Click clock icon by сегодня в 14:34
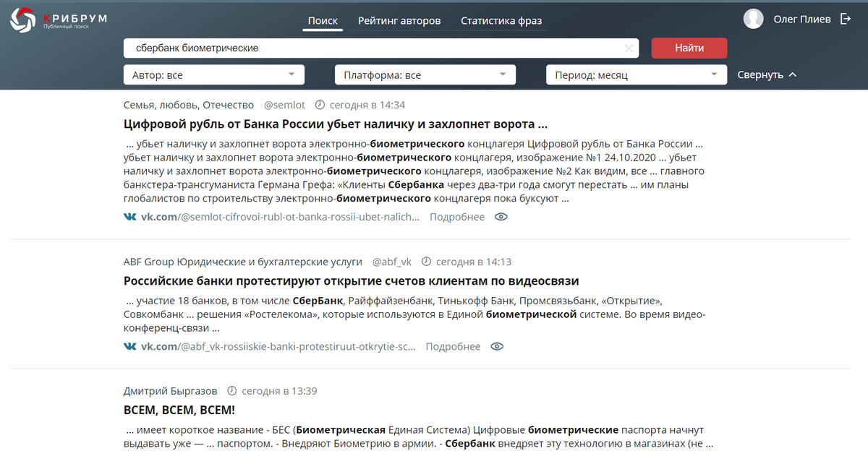The width and height of the screenshot is (868, 451). [320, 105]
